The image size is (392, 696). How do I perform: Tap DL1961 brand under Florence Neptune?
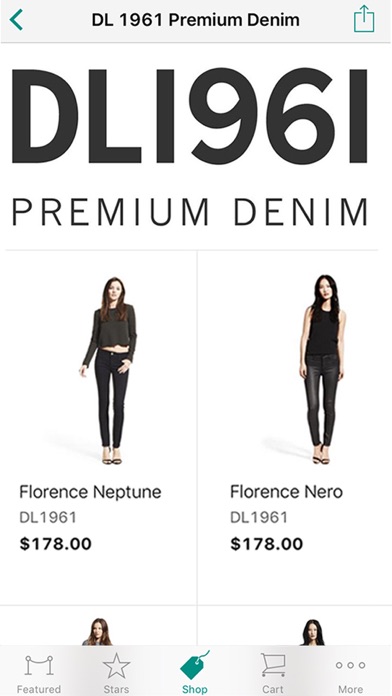[48, 518]
